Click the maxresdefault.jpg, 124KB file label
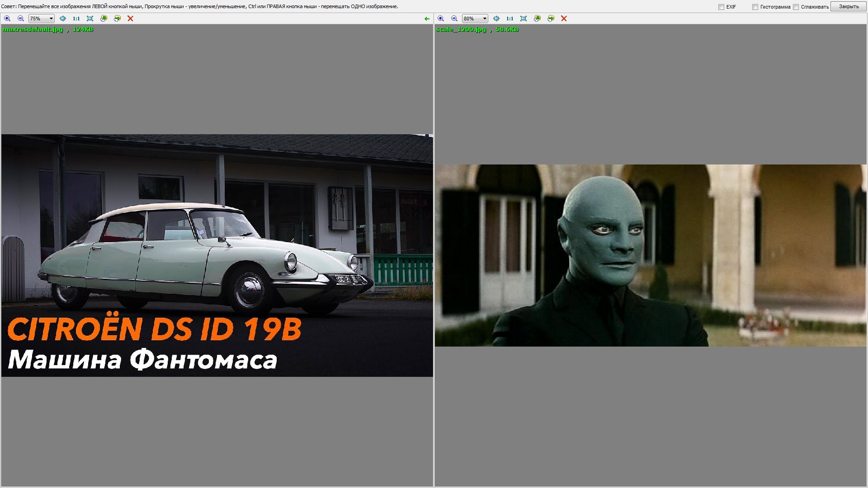Screen dimensions: 868x488 point(48,29)
